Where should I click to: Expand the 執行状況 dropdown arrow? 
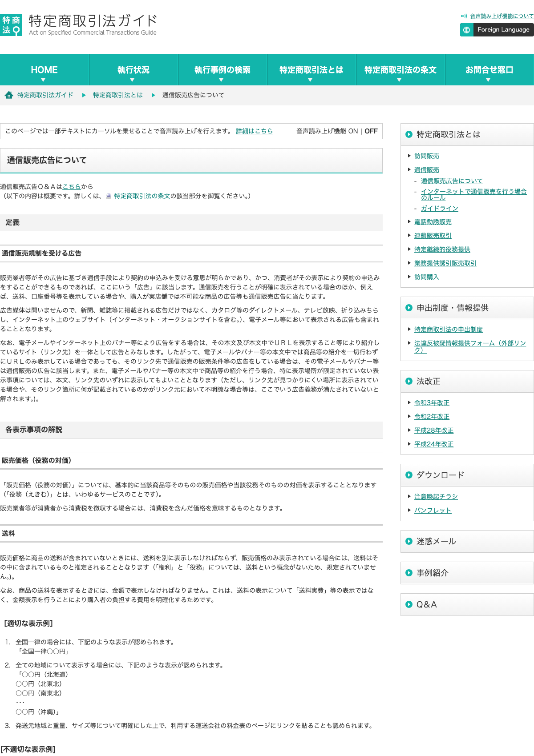132,80
